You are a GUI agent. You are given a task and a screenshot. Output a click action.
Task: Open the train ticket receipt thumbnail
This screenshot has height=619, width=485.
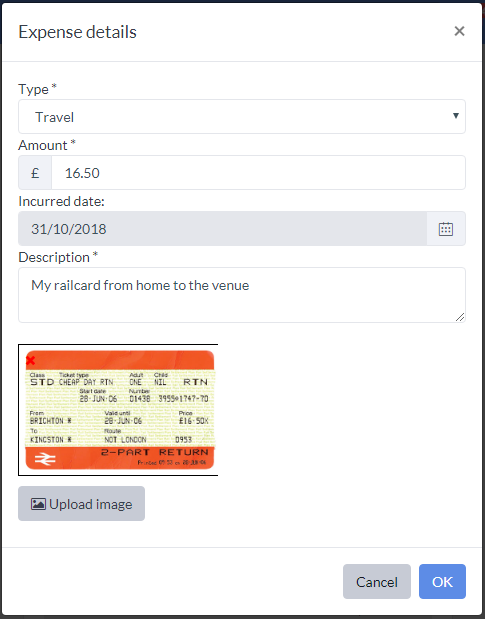pos(118,410)
